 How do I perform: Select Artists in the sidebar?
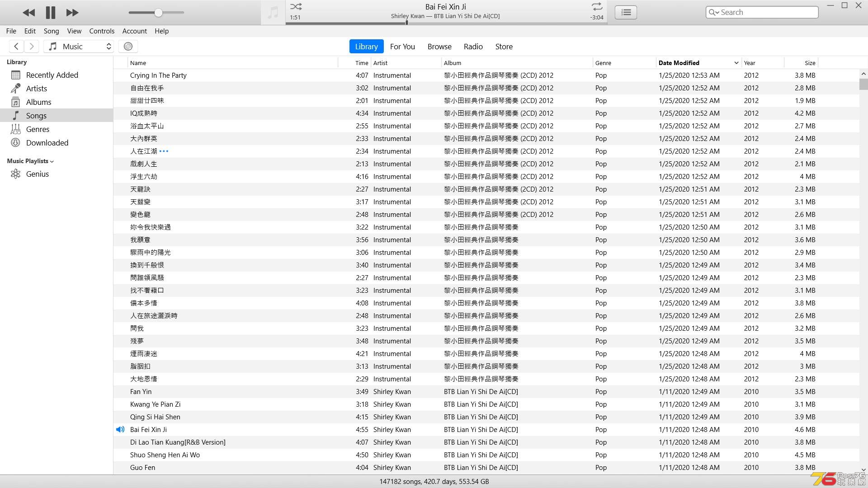tap(57, 89)
